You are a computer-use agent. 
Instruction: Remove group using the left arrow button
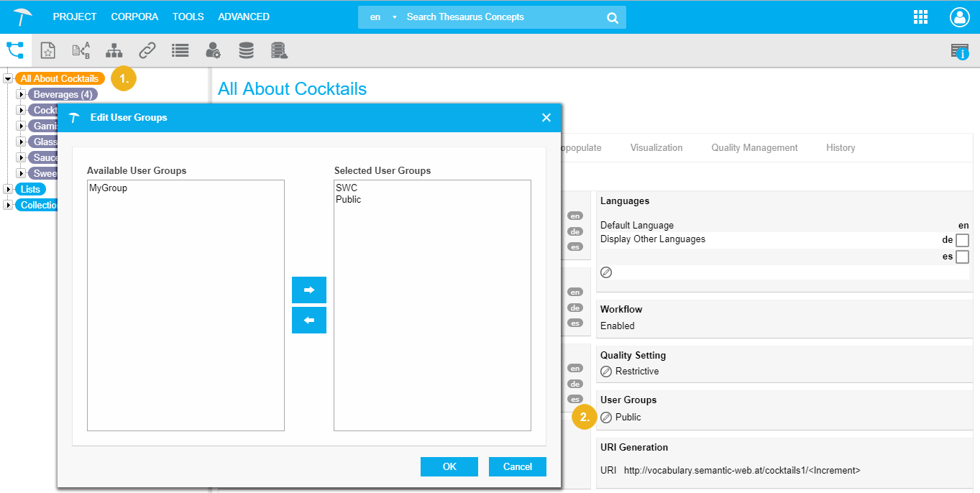(309, 321)
